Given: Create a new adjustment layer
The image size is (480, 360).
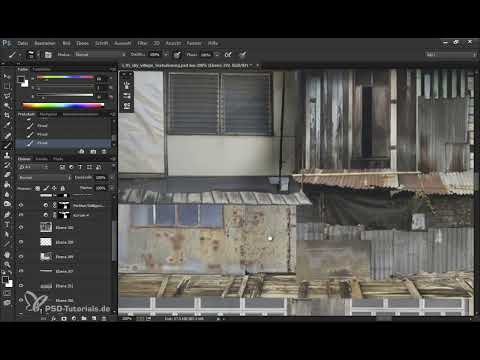Looking at the screenshot, I should tap(74, 319).
